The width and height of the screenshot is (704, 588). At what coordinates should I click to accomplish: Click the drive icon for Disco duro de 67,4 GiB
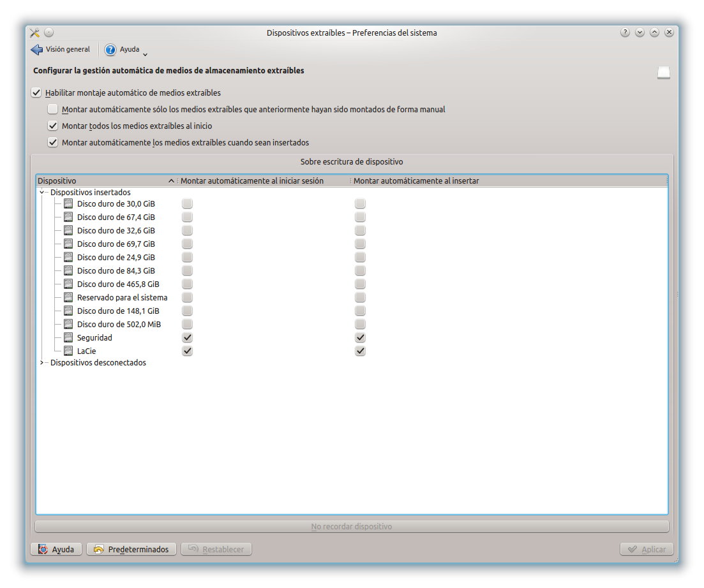coord(68,217)
